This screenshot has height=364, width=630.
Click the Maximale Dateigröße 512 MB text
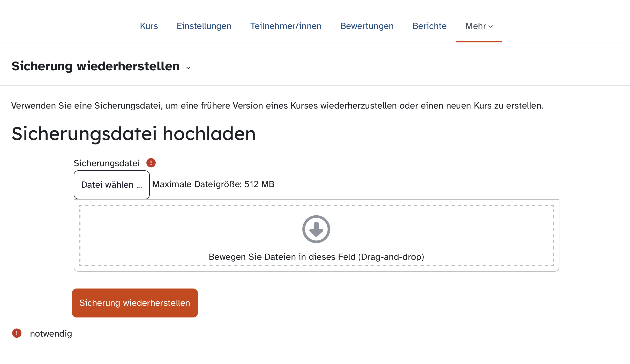(x=213, y=184)
